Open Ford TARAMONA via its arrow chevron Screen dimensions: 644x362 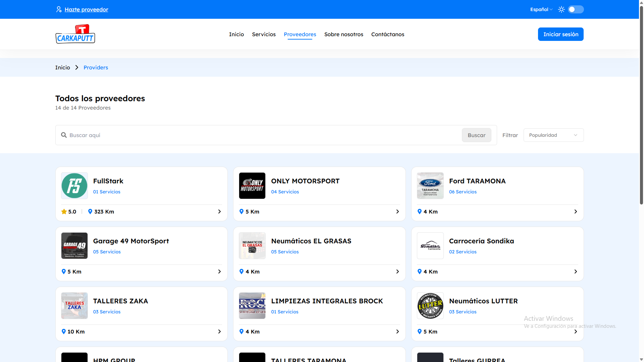point(576,212)
